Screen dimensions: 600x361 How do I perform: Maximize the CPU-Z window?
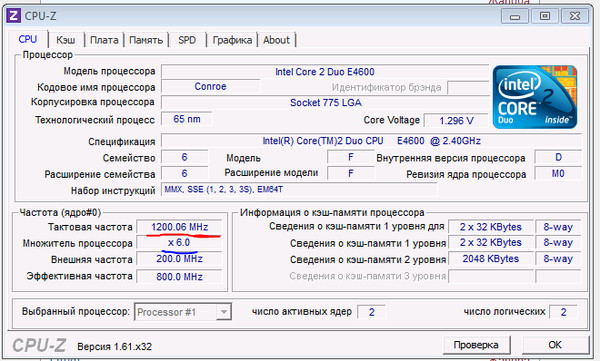(545, 16)
